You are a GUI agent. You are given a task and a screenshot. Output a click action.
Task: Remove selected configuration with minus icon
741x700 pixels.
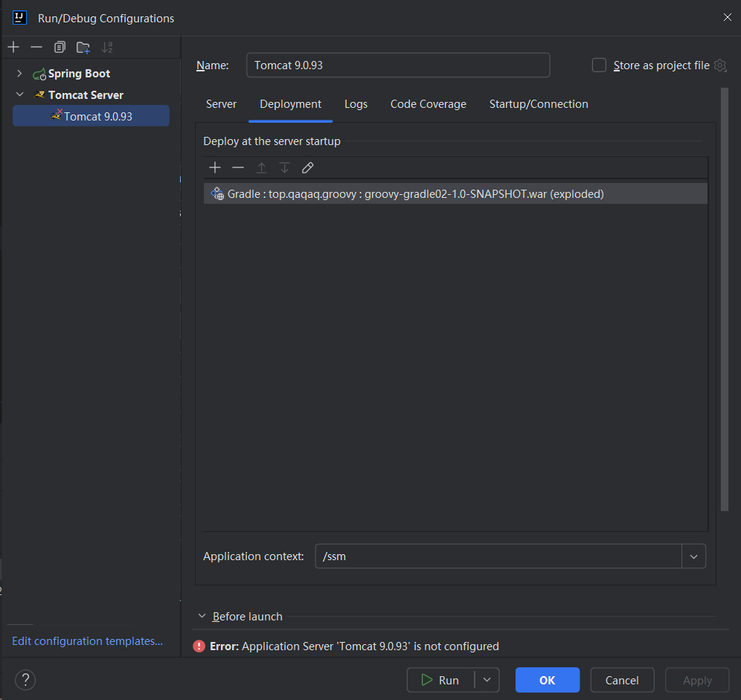pos(36,48)
